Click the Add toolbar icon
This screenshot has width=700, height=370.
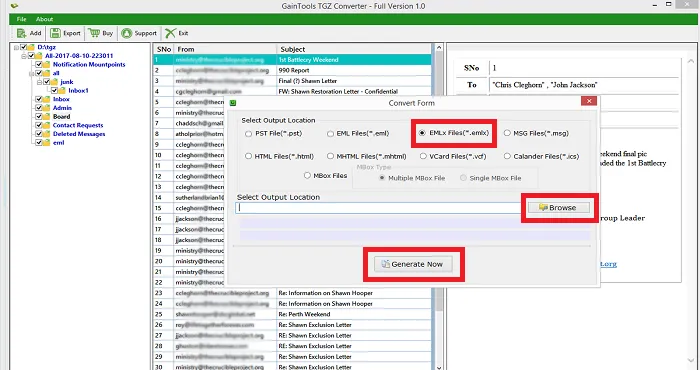(x=21, y=33)
